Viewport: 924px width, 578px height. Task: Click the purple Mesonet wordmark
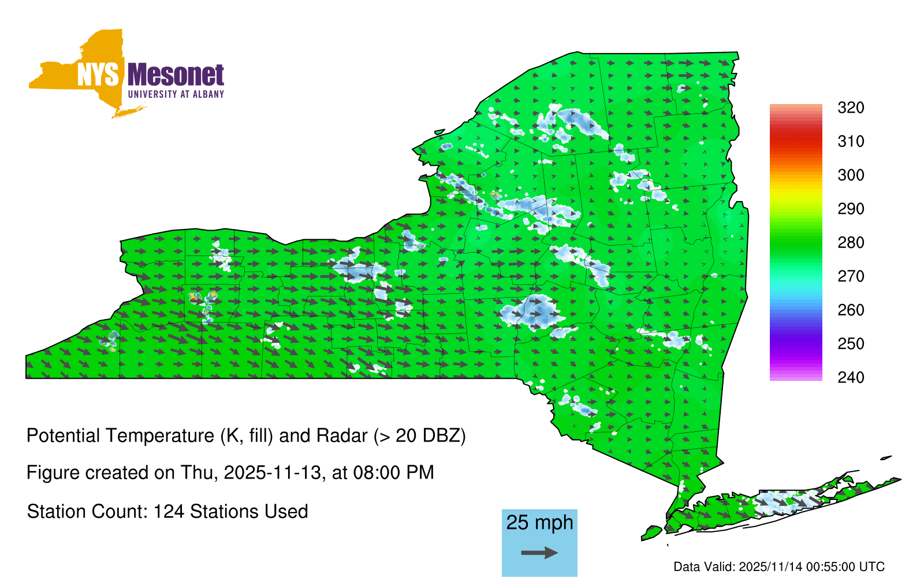pyautogui.click(x=176, y=75)
